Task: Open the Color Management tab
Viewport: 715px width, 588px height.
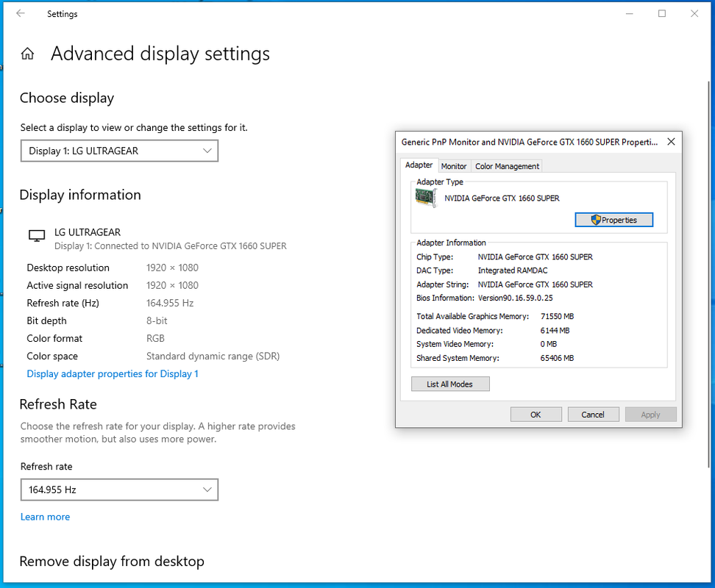Action: pyautogui.click(x=507, y=166)
